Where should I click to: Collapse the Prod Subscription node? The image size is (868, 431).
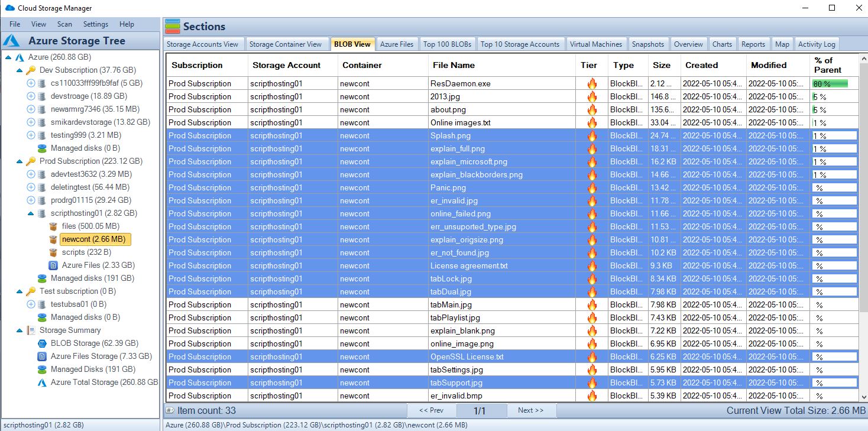coord(20,161)
